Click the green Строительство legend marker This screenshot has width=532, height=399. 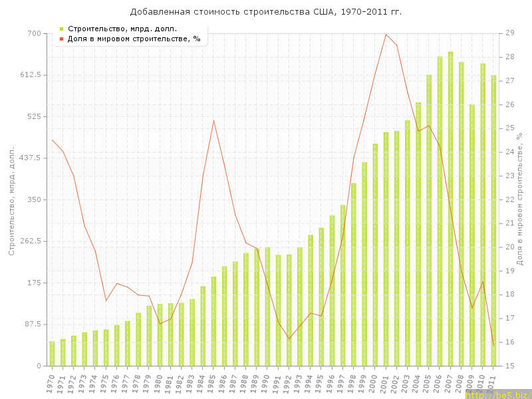point(61,29)
